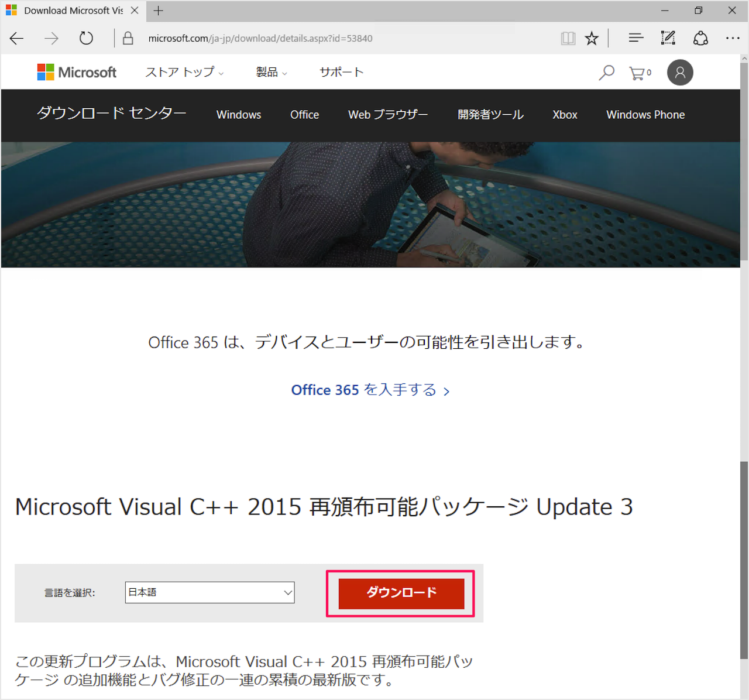Screen dimensions: 749x700
Task: Click the scrollbar up arrow
Action: 744,59
